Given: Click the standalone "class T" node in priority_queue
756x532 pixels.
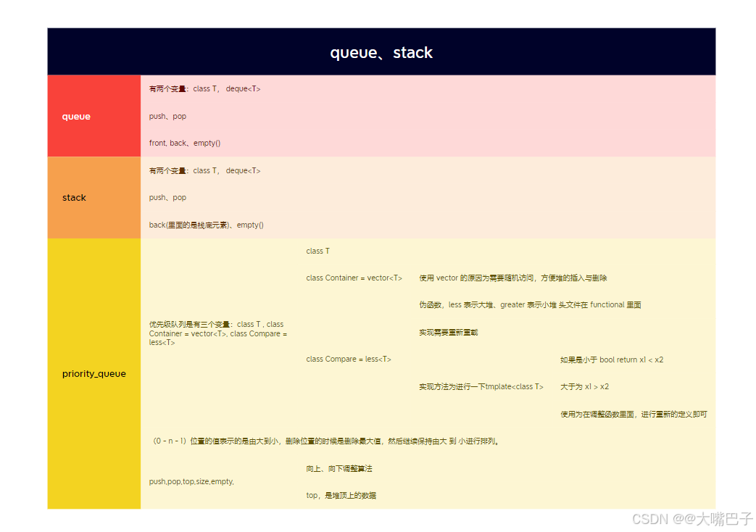Looking at the screenshot, I should pyautogui.click(x=317, y=251).
